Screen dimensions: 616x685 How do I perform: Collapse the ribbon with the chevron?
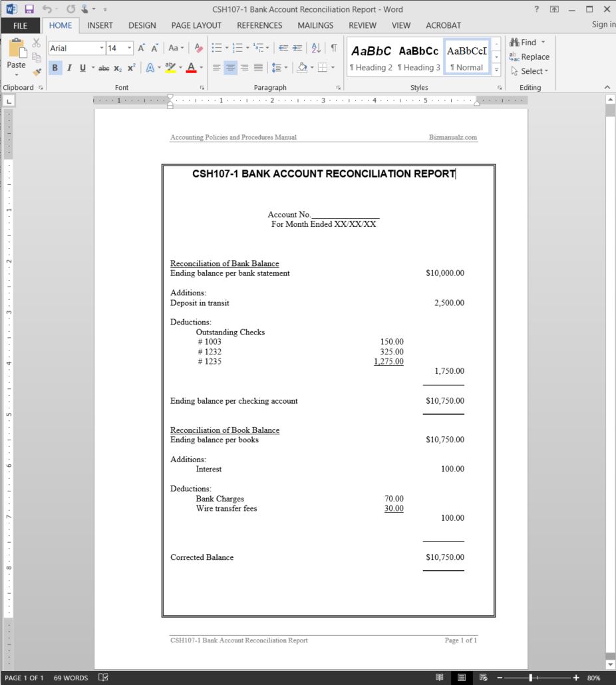(x=607, y=87)
